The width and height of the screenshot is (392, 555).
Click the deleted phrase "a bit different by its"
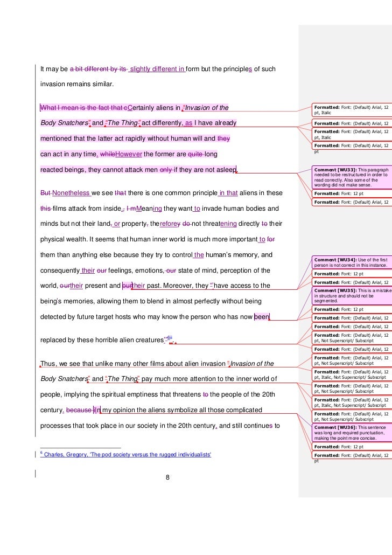coord(98,69)
